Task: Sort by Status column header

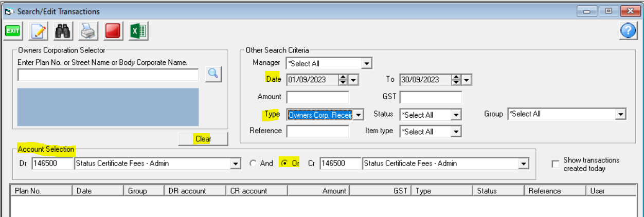Action: coord(498,191)
